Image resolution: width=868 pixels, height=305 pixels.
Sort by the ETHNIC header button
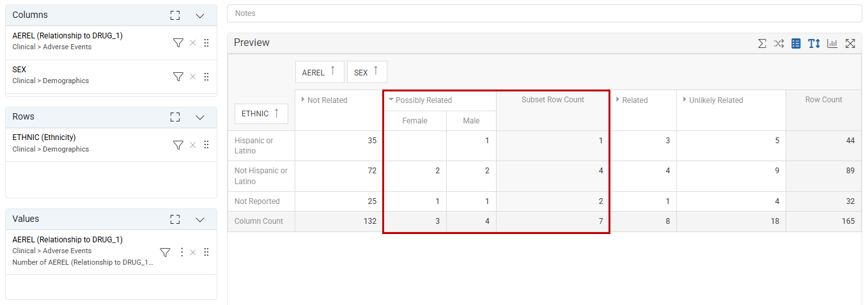261,114
